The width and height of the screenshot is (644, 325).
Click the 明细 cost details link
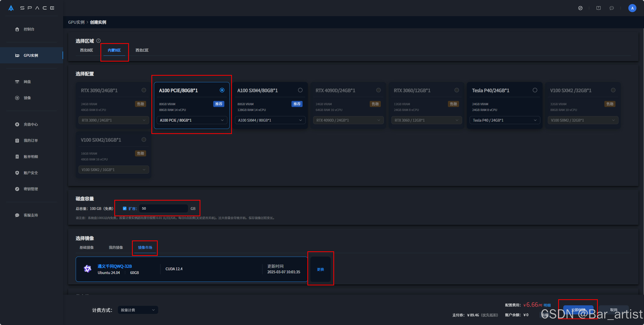coord(547,305)
